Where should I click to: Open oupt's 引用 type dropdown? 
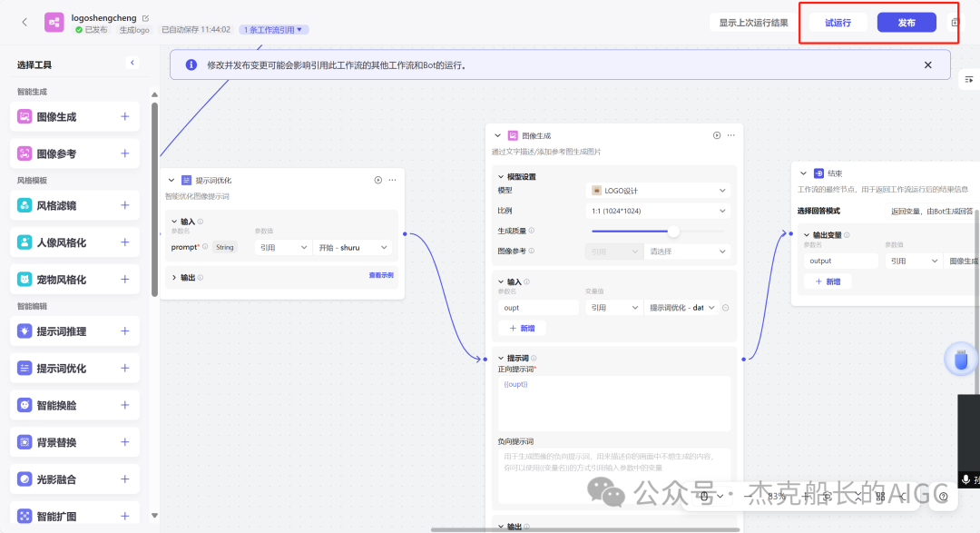(x=613, y=308)
